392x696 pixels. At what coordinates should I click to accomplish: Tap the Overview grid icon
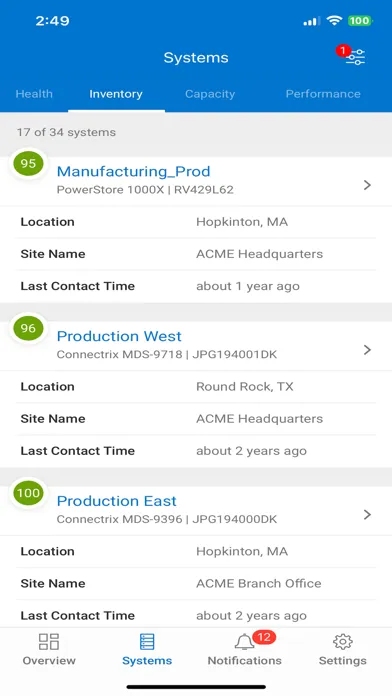point(49,641)
